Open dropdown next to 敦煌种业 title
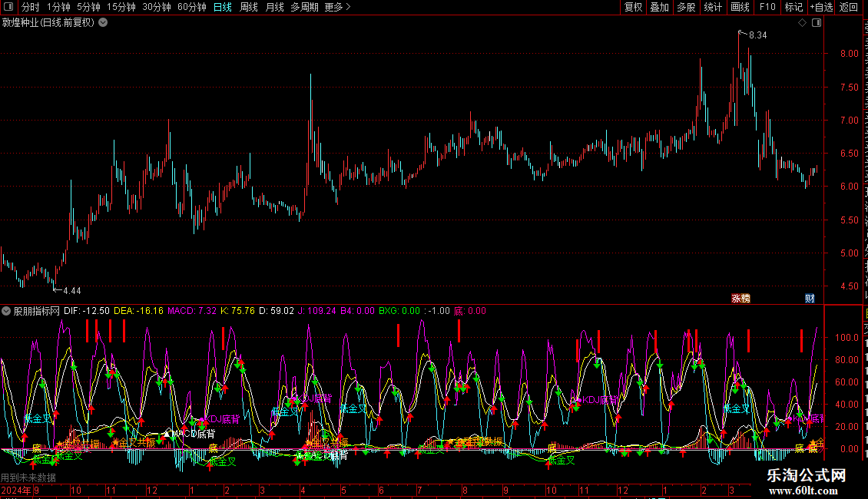This screenshot has height=499, width=868. [x=103, y=23]
